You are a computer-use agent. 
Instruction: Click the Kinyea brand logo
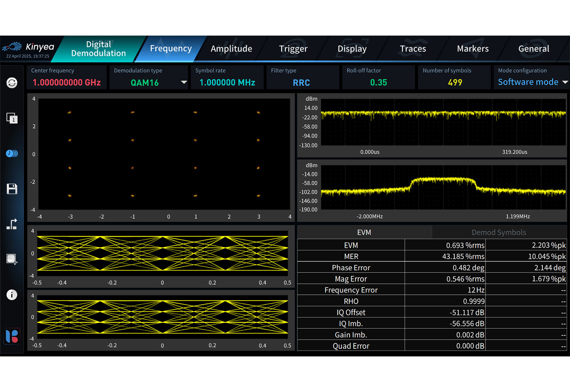coord(28,47)
